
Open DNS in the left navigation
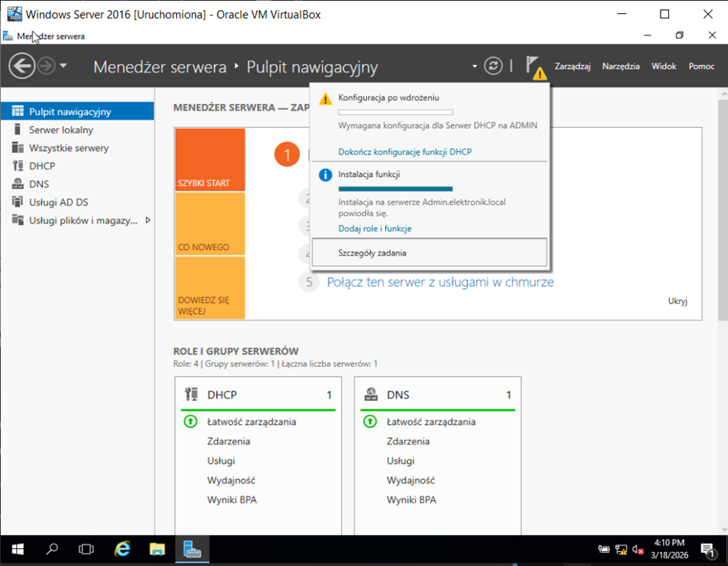click(39, 184)
